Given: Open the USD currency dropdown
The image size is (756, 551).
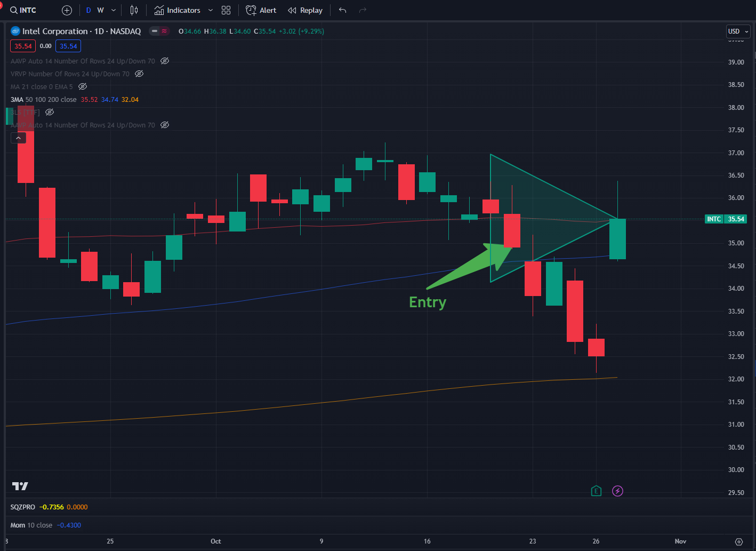Looking at the screenshot, I should click(738, 31).
